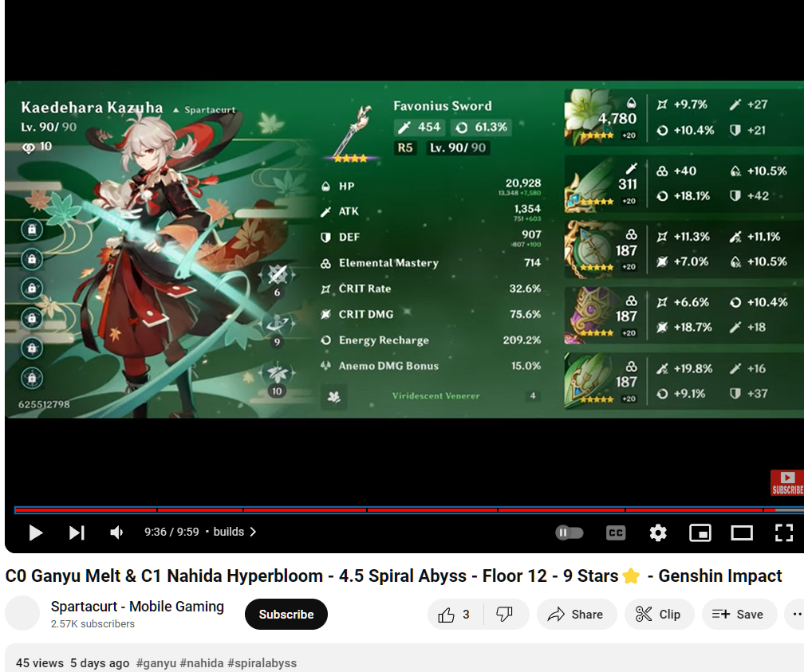Subscribe to Spartacurt - Mobile Gaming
Screen dimensions: 804x672
[x=286, y=614]
